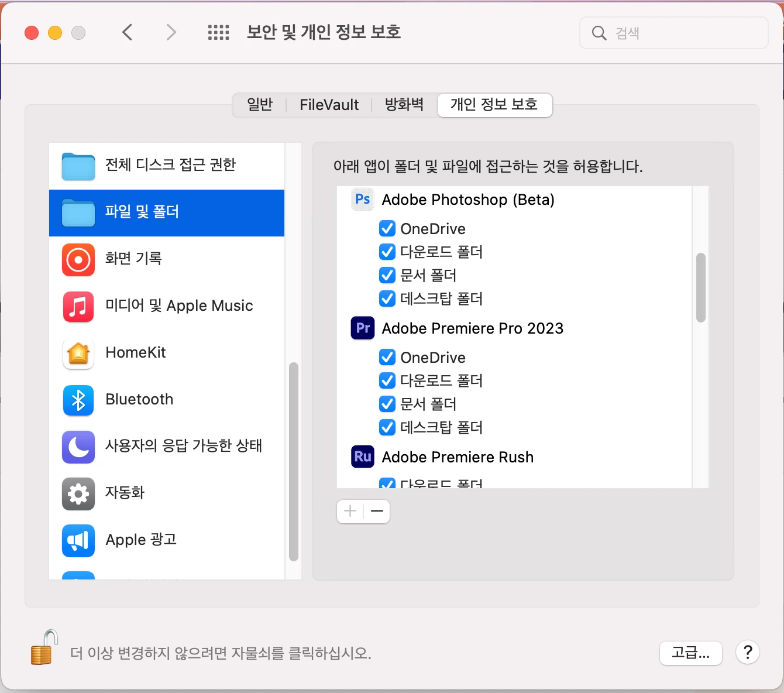Viewport: 784px width, 693px height.
Task: Select the Apple 광고 category label
Action: click(x=141, y=540)
